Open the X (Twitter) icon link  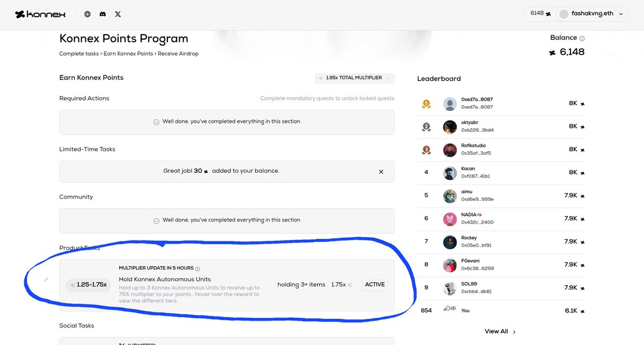click(118, 14)
